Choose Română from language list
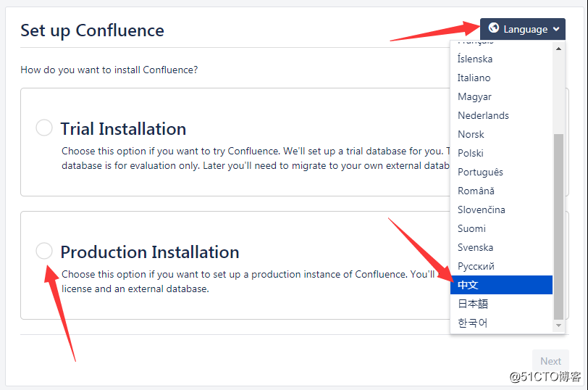This screenshot has height=390, width=588. click(501, 191)
